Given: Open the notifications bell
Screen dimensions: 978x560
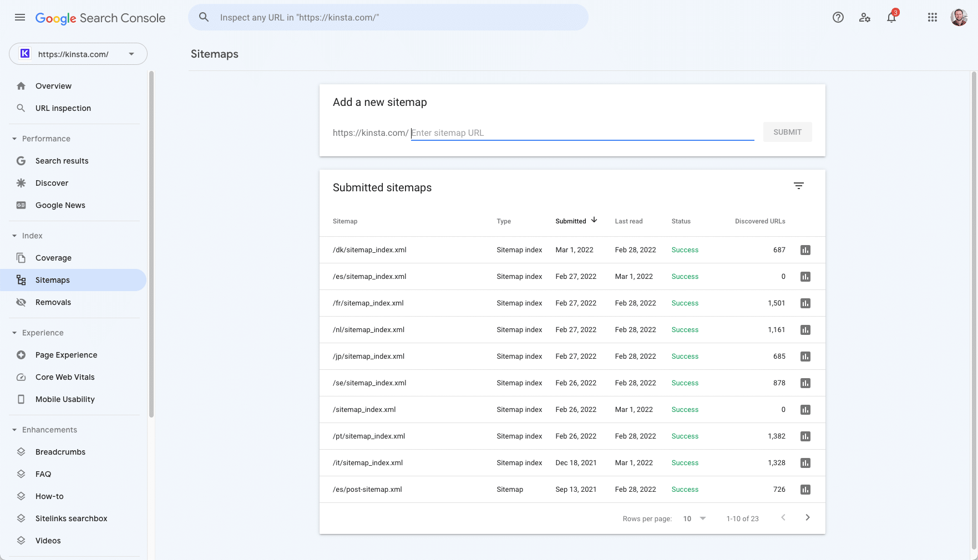Looking at the screenshot, I should (x=891, y=17).
